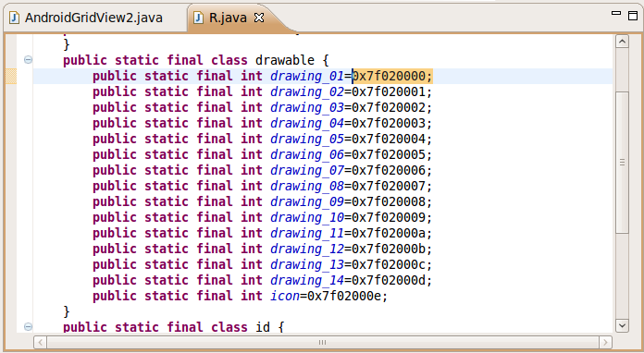Image resolution: width=644 pixels, height=353 pixels.
Task: Click value 0x7f02000d
Action: (x=389, y=280)
